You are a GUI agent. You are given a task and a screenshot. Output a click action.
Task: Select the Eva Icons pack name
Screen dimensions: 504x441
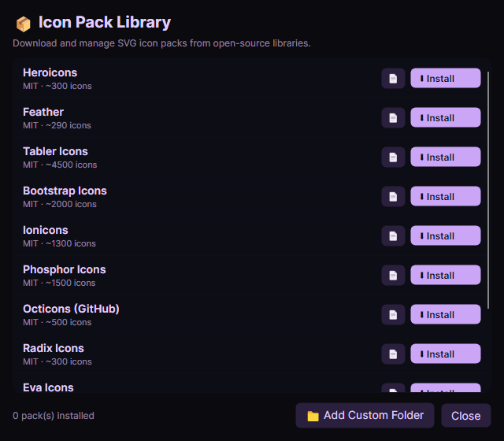point(48,387)
